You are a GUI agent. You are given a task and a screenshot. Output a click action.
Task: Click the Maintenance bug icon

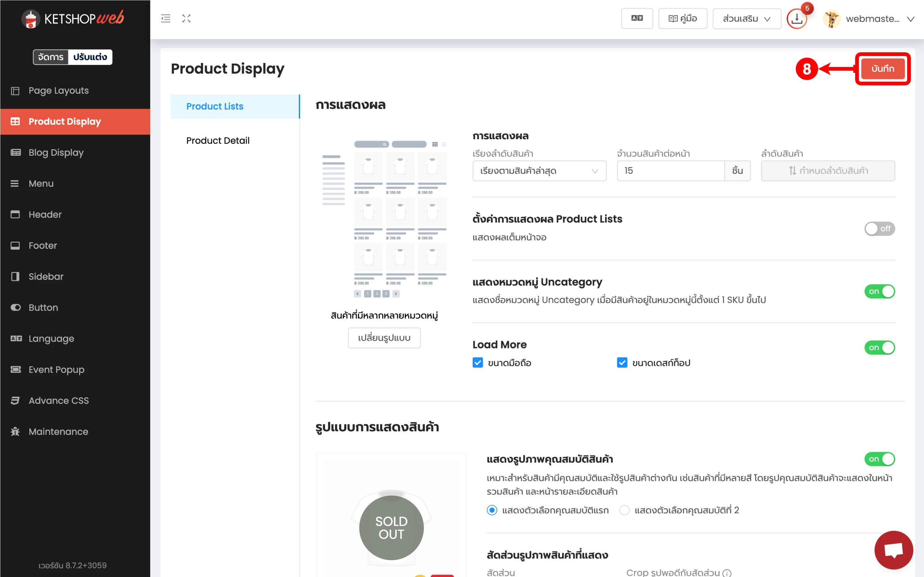(15, 431)
